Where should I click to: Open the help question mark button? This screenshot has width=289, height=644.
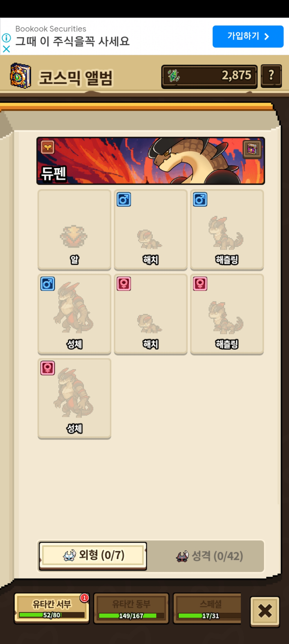click(271, 76)
